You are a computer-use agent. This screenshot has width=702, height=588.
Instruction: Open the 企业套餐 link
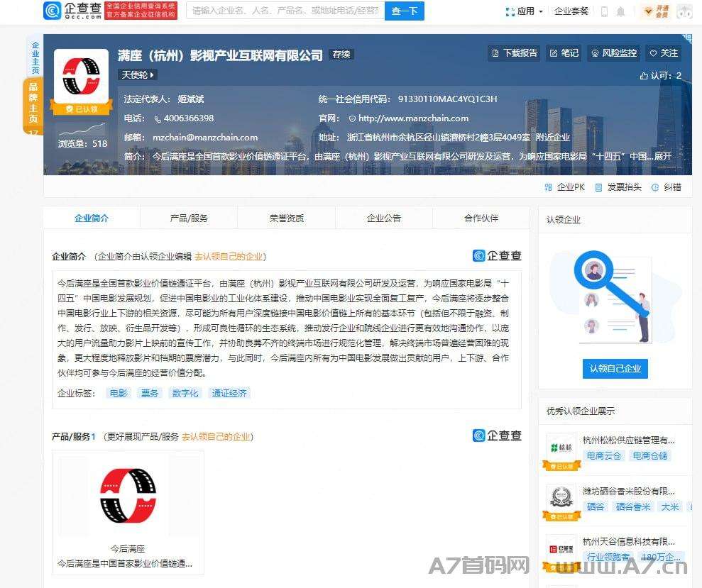click(571, 11)
